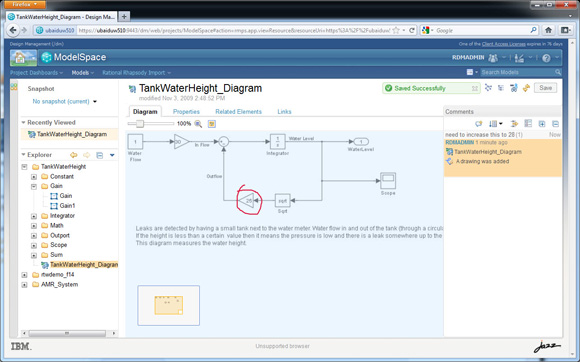Open a new Firefox tab with plus button
Screen dimensions: 580x362
coord(124,16)
